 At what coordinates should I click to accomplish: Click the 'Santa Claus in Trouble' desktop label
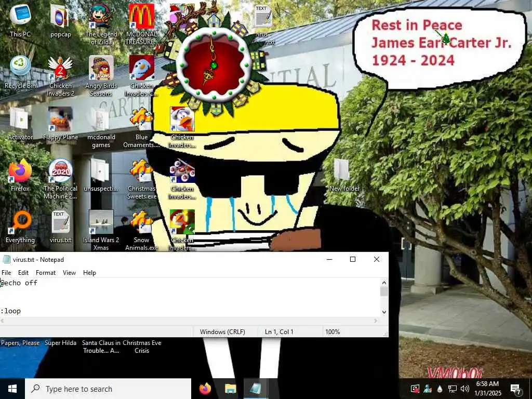(101, 347)
